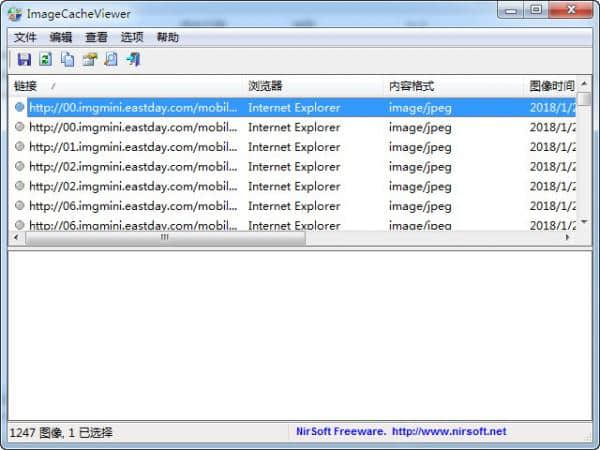Click the Exit toolbar icon
The width and height of the screenshot is (600, 450).
coord(133,60)
